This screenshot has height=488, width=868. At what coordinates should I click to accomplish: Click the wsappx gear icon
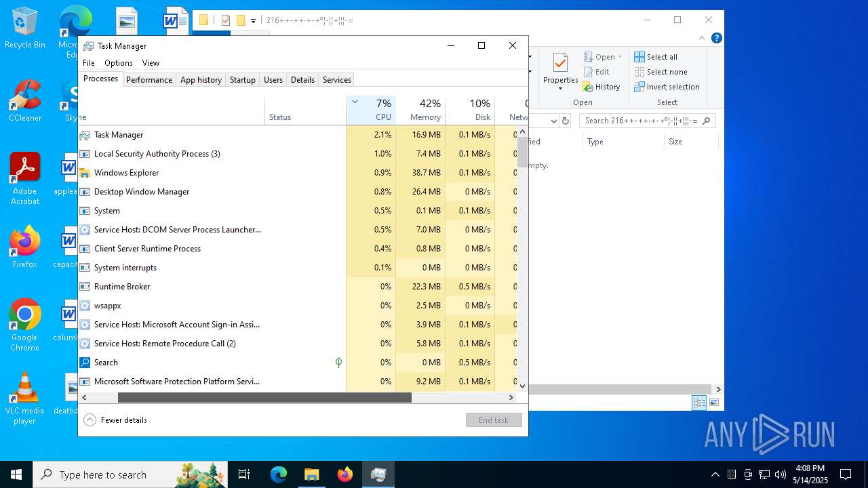[x=85, y=306]
